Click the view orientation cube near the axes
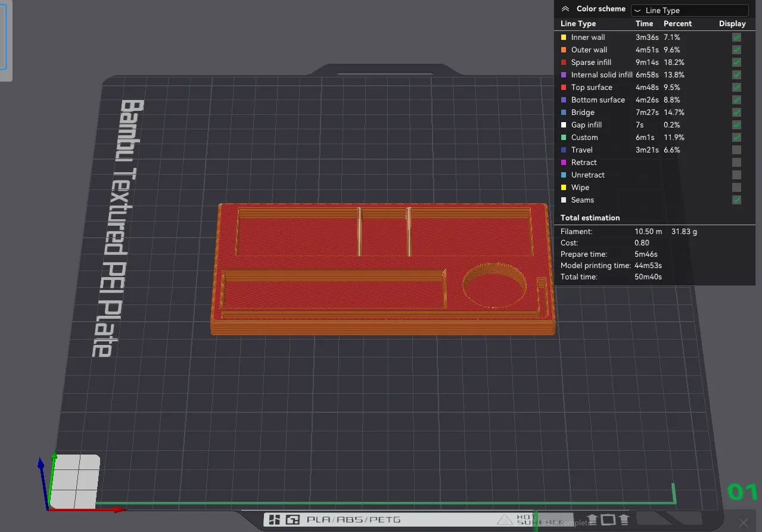The image size is (762, 532). click(75, 481)
